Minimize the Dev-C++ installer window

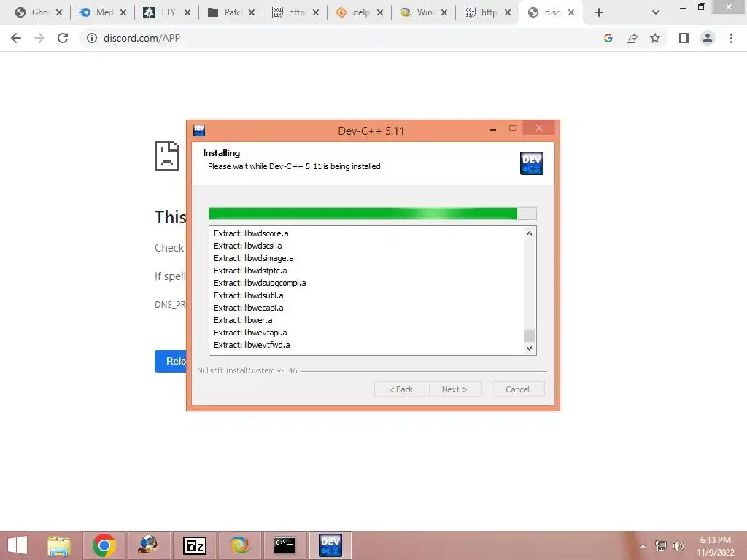493,128
